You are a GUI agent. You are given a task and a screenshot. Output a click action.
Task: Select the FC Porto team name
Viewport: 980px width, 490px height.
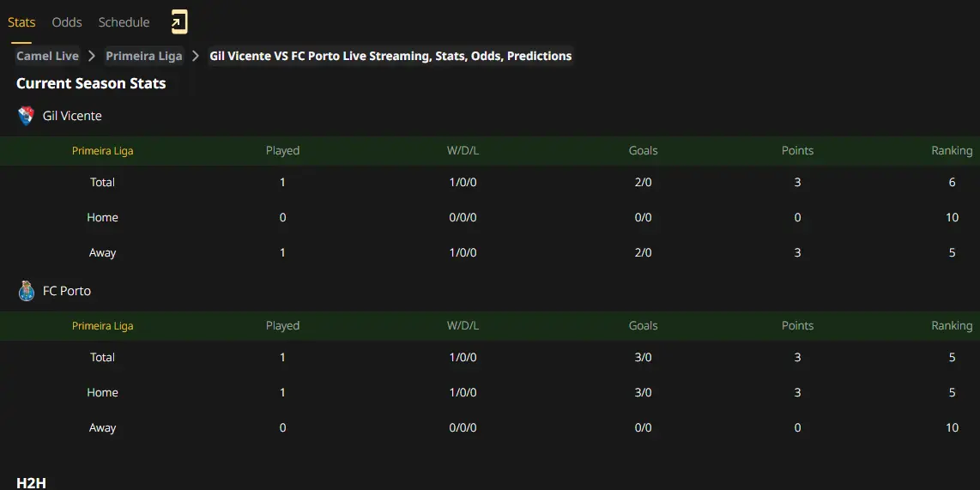[x=67, y=291]
